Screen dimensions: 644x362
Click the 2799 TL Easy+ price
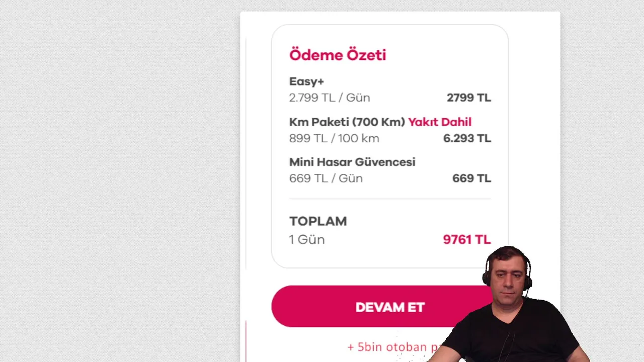468,98
